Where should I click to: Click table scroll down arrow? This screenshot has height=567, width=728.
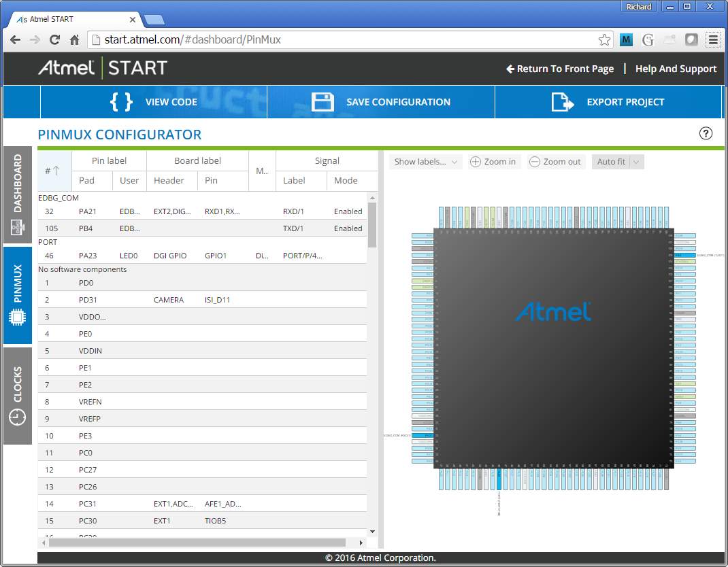[372, 532]
